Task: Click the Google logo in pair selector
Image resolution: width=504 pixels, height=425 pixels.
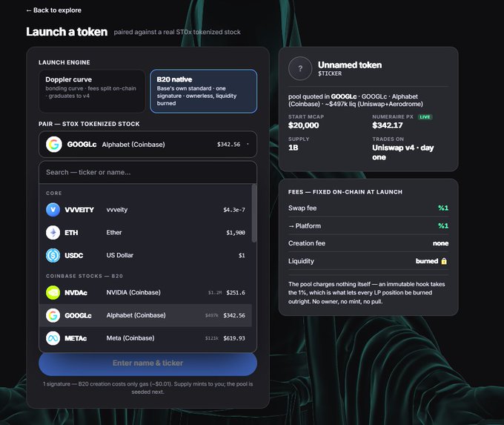Action: [x=53, y=145]
